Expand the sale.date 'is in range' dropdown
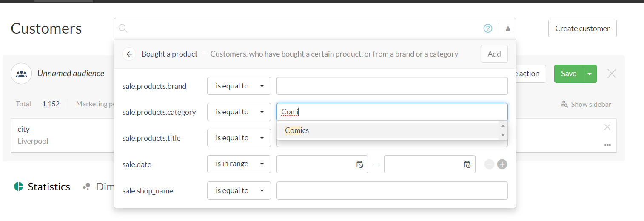 click(x=239, y=164)
